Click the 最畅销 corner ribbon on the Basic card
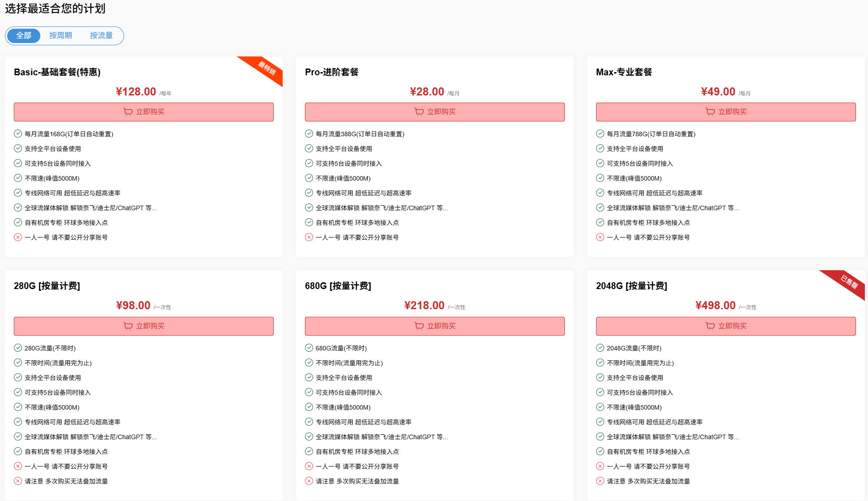The height and width of the screenshot is (501, 868). (267, 69)
